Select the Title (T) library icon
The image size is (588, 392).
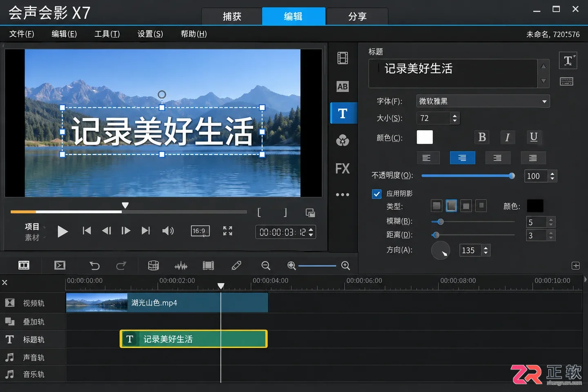[x=343, y=113]
